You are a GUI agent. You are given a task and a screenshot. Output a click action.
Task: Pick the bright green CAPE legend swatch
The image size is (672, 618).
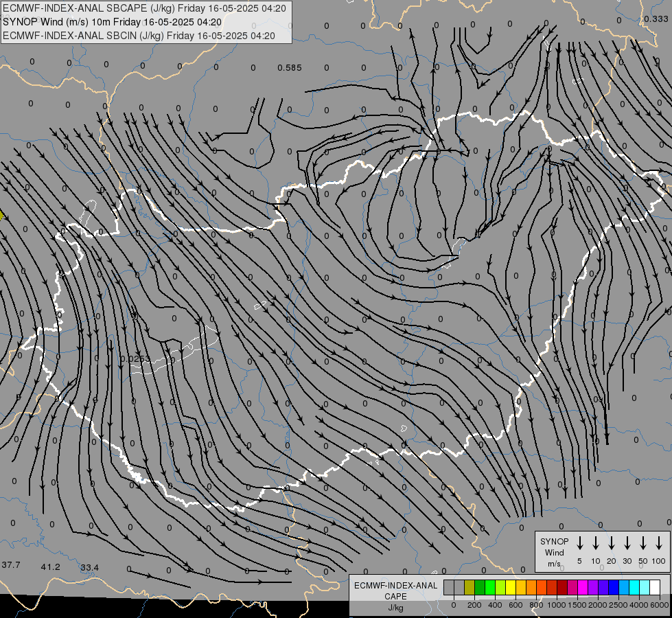[490, 587]
